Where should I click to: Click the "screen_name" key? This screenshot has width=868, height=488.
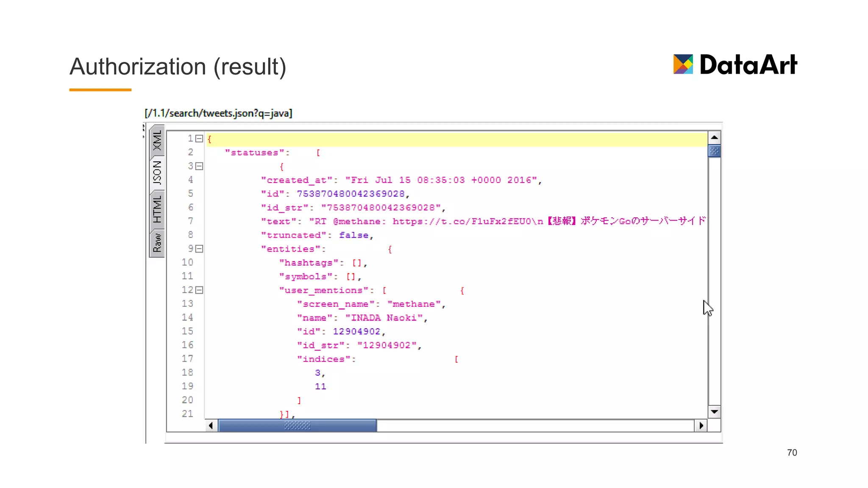point(336,304)
